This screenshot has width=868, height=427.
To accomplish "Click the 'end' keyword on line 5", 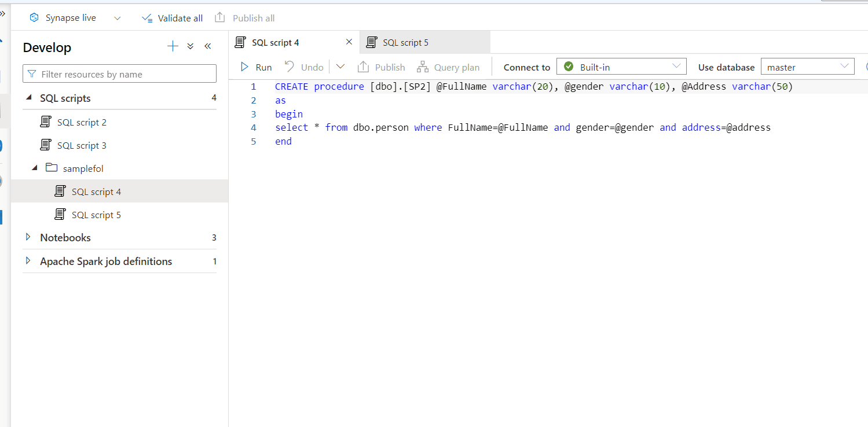I will 283,141.
